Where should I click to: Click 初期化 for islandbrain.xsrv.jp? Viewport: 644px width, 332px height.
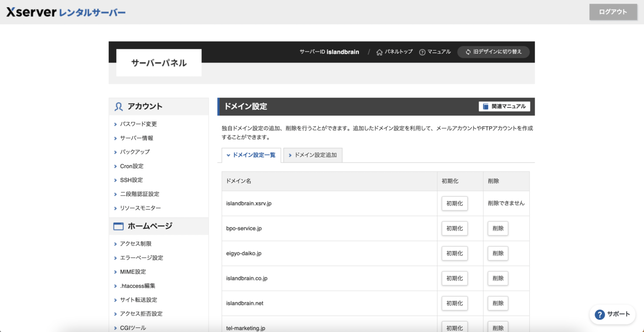(x=454, y=204)
